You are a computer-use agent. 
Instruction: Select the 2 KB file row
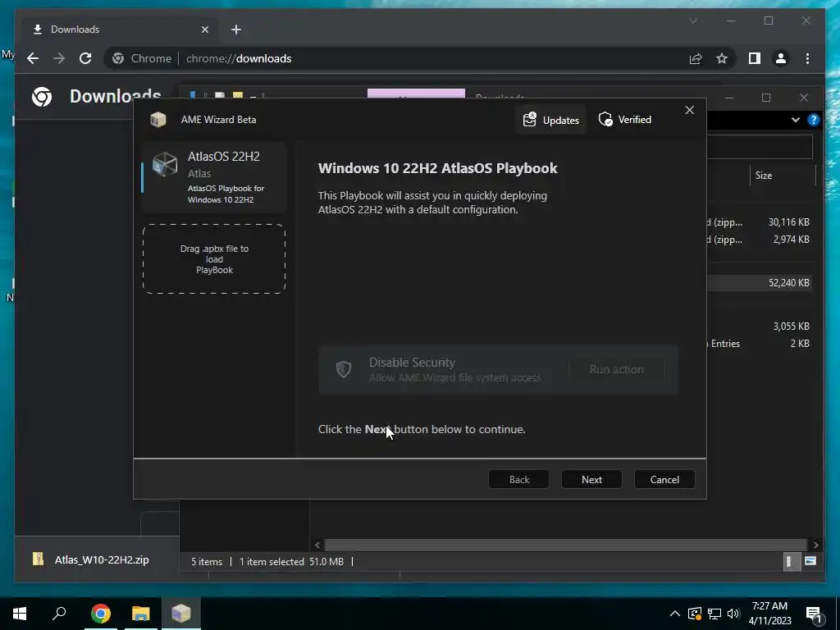tap(760, 344)
